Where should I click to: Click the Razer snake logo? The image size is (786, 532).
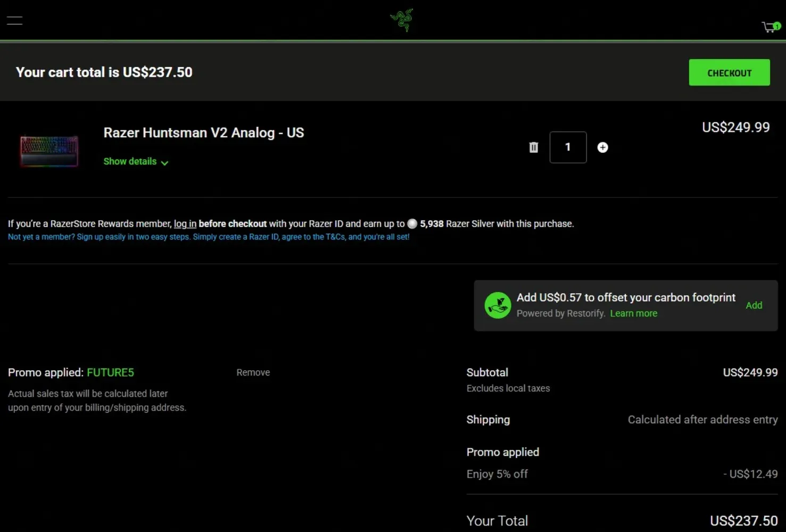(x=402, y=20)
